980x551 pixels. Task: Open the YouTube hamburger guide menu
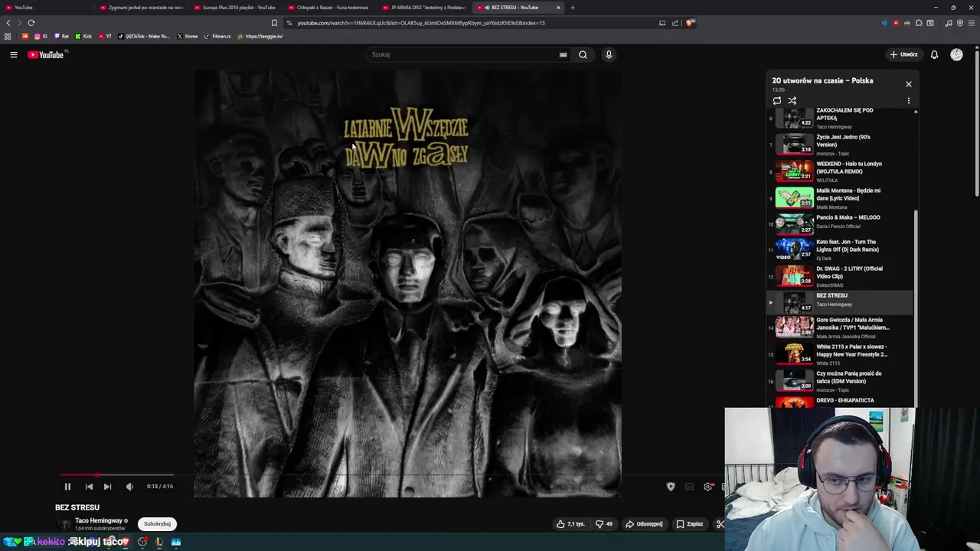point(14,54)
